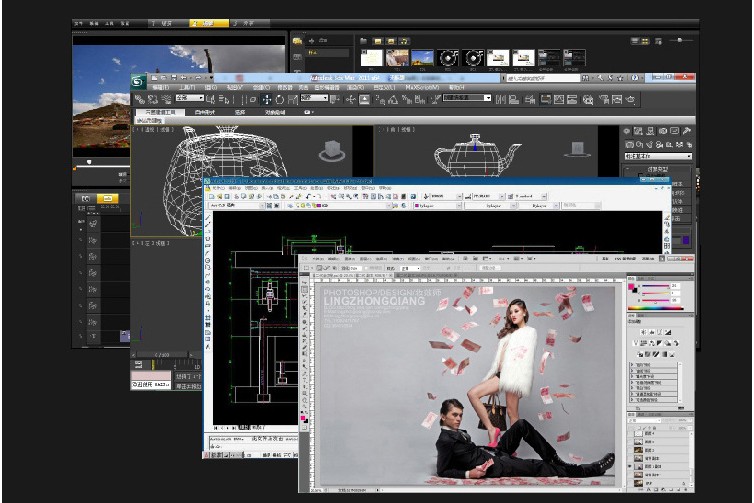Screen dimensions: 754x503
Task: Click the folder icon above the video library thumbnails
Action: (365, 41)
